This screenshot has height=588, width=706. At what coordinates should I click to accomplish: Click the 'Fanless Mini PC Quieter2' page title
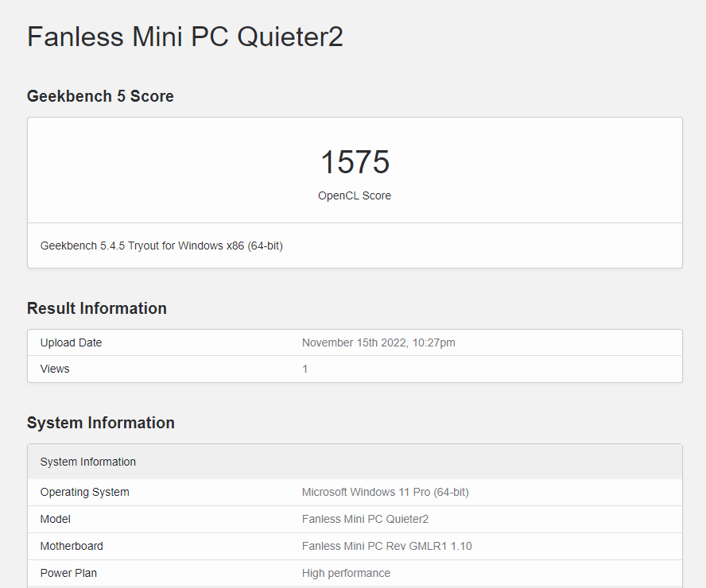pyautogui.click(x=185, y=37)
